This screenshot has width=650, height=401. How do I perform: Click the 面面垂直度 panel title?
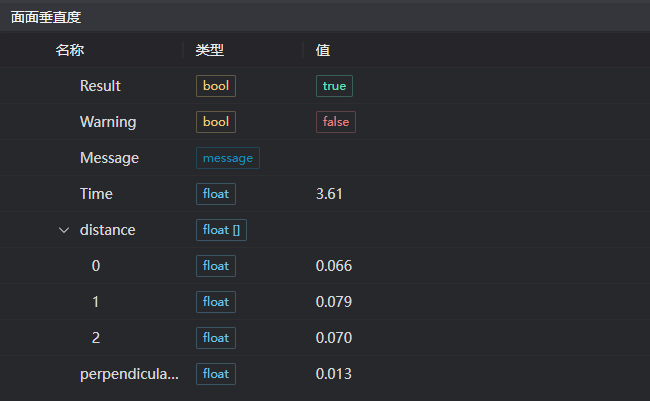[46, 17]
